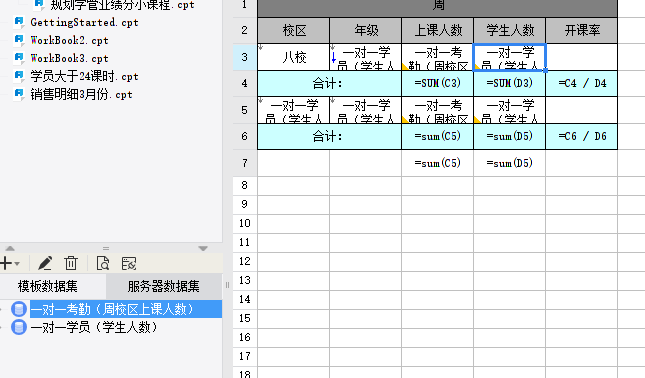Select =sum(D5) cell in row 7
The width and height of the screenshot is (645, 378).
point(509,163)
